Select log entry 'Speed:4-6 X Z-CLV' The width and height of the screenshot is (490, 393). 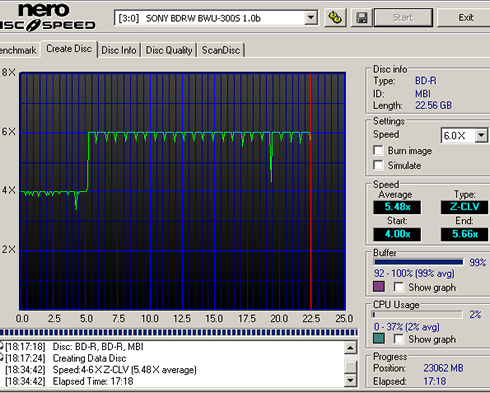pyautogui.click(x=125, y=370)
